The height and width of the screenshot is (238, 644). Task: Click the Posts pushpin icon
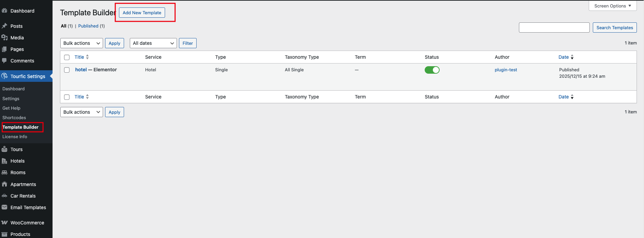[4, 26]
